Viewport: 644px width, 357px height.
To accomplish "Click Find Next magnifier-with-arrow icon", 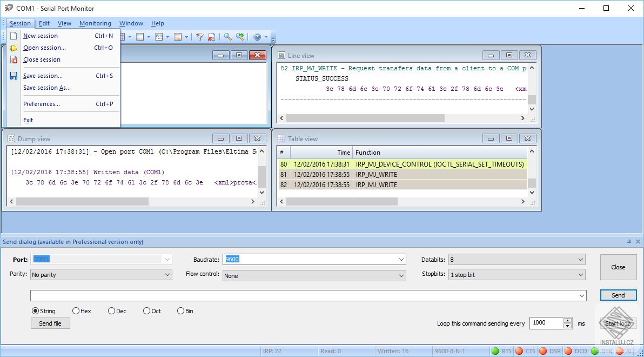I will click(x=241, y=36).
